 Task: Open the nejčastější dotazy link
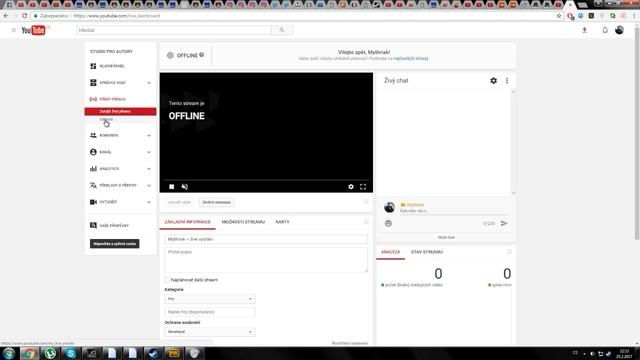pyautogui.click(x=411, y=59)
